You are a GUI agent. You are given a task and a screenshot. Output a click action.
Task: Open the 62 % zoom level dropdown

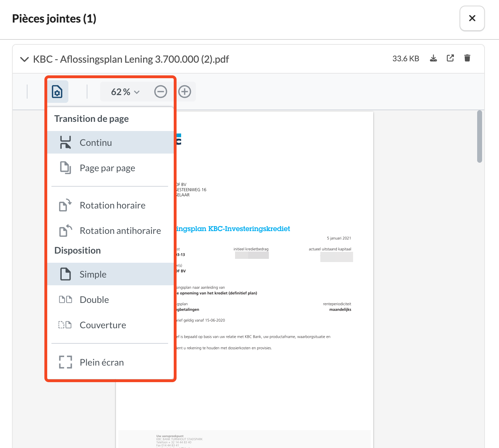(125, 92)
